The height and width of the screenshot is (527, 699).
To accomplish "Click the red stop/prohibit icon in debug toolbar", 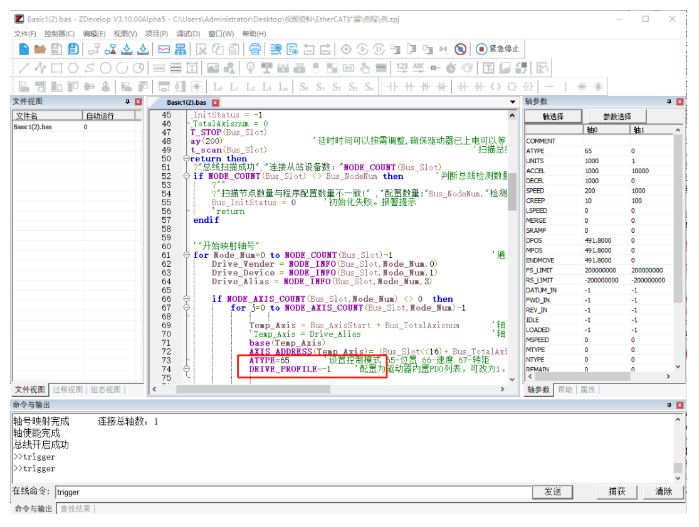I will point(460,49).
